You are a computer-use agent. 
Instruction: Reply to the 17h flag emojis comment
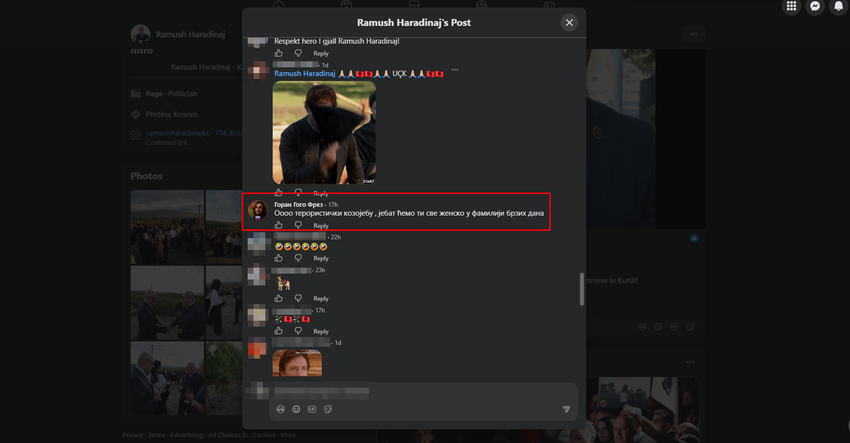coord(321,331)
